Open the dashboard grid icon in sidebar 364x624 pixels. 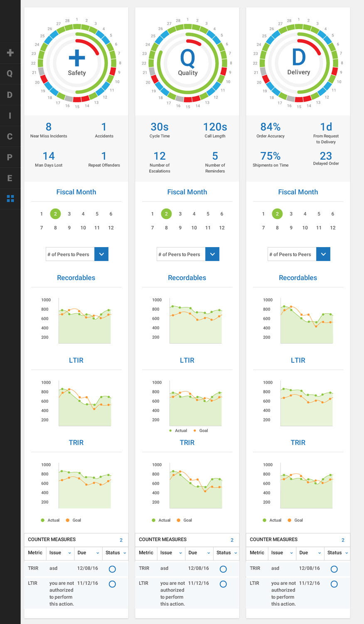10,199
